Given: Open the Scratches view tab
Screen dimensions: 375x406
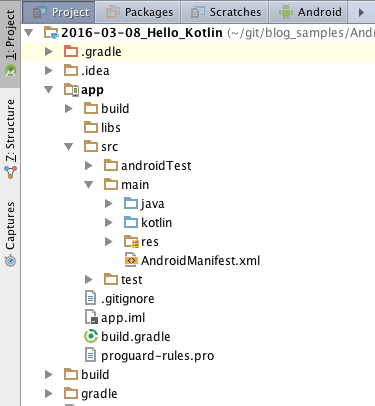Looking at the screenshot, I should (x=224, y=12).
